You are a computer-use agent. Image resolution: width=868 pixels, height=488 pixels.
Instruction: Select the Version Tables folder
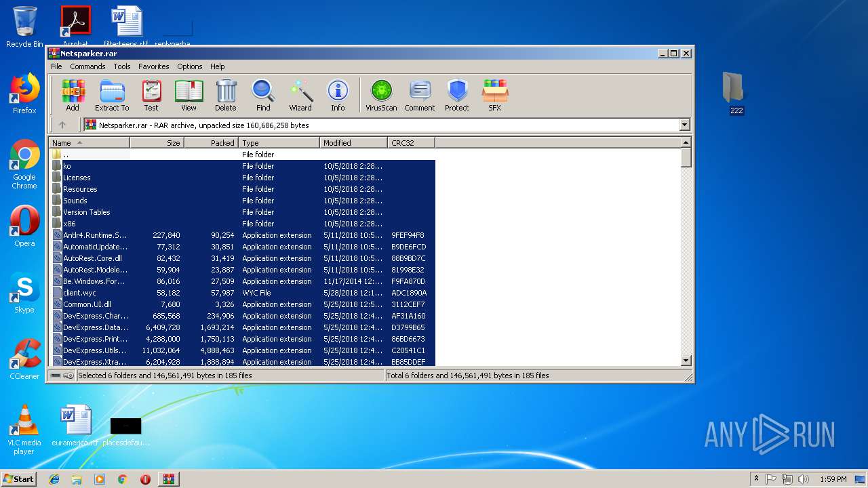[243, 212]
